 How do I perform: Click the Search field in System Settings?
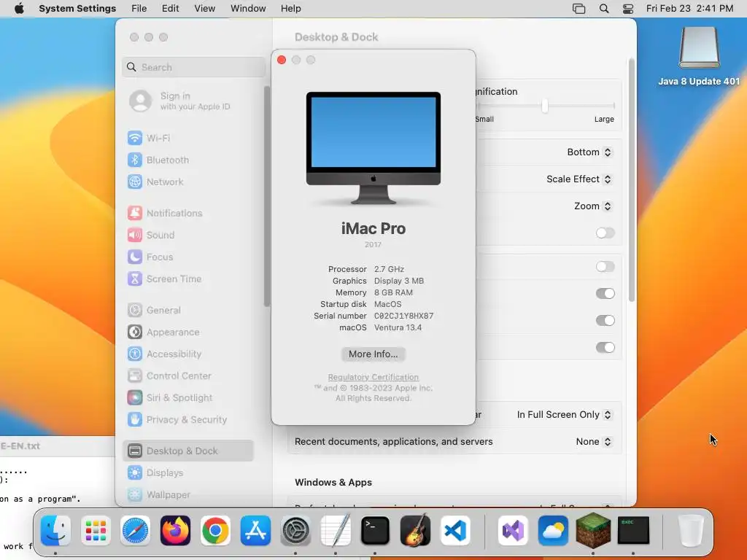(x=193, y=67)
